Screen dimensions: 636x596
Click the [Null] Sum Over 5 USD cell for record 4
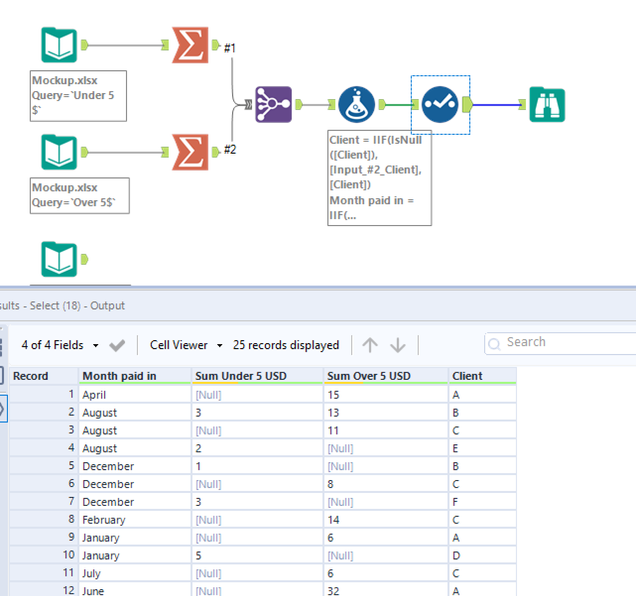[386, 448]
